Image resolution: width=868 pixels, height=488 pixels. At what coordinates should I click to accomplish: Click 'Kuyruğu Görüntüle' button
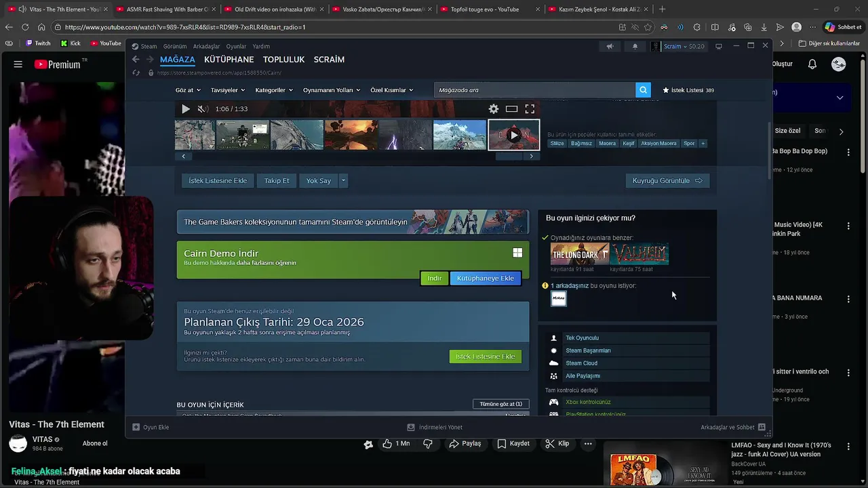point(667,181)
